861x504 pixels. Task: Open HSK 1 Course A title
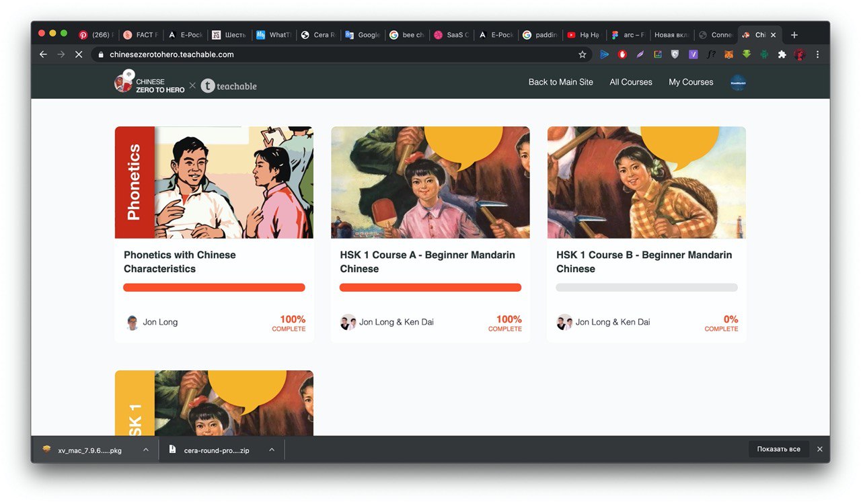(427, 261)
